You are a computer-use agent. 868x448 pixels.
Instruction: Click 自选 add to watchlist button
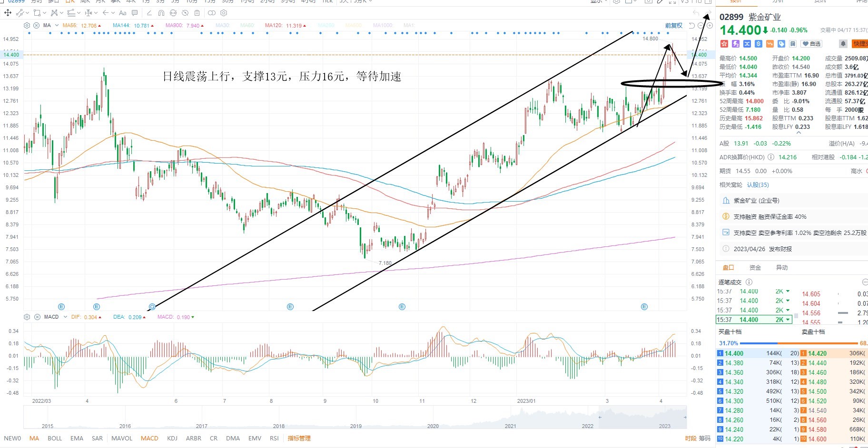(811, 44)
